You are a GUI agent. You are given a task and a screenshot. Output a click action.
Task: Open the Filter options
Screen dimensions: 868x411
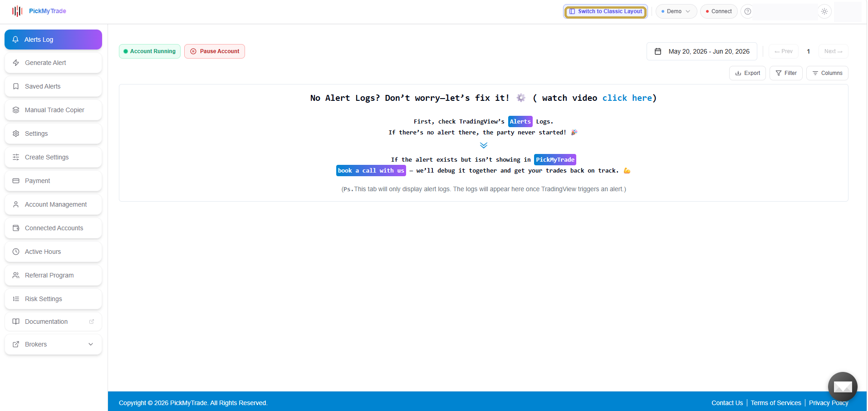coord(786,73)
